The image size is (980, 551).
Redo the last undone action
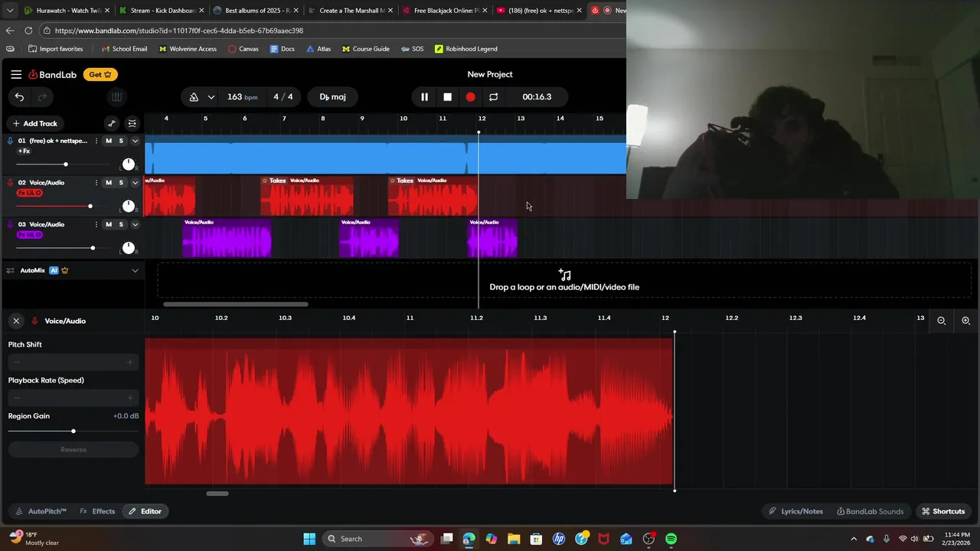43,96
